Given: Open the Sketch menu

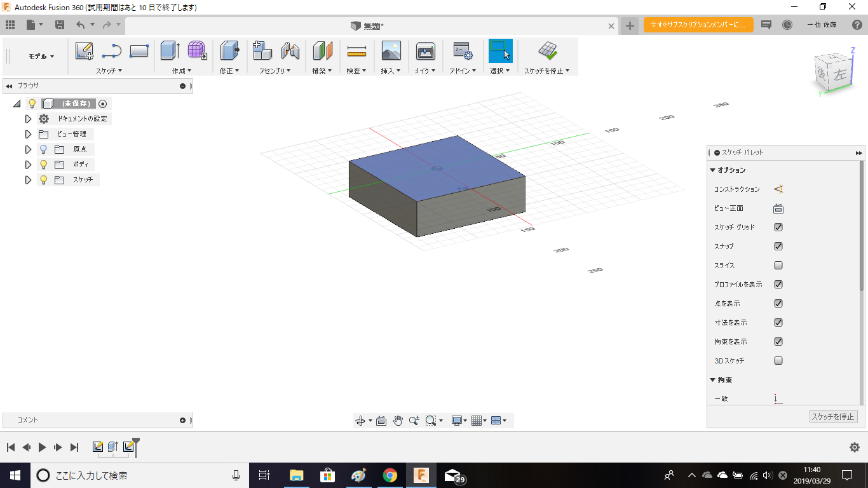Looking at the screenshot, I should 109,71.
